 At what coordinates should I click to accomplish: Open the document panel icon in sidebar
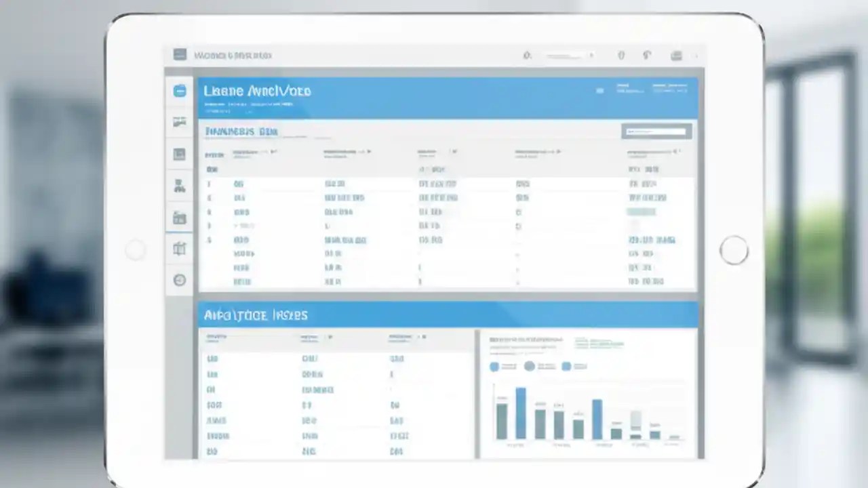tap(179, 154)
